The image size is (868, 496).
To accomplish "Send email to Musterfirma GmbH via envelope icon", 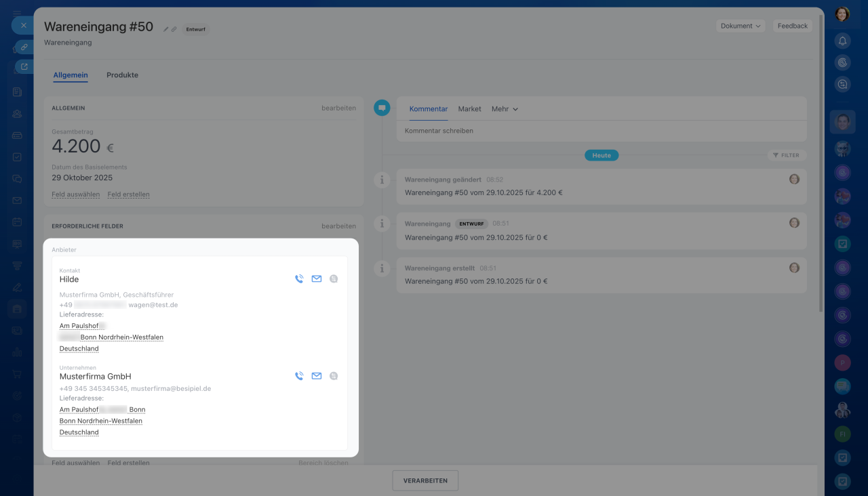I will tap(317, 376).
